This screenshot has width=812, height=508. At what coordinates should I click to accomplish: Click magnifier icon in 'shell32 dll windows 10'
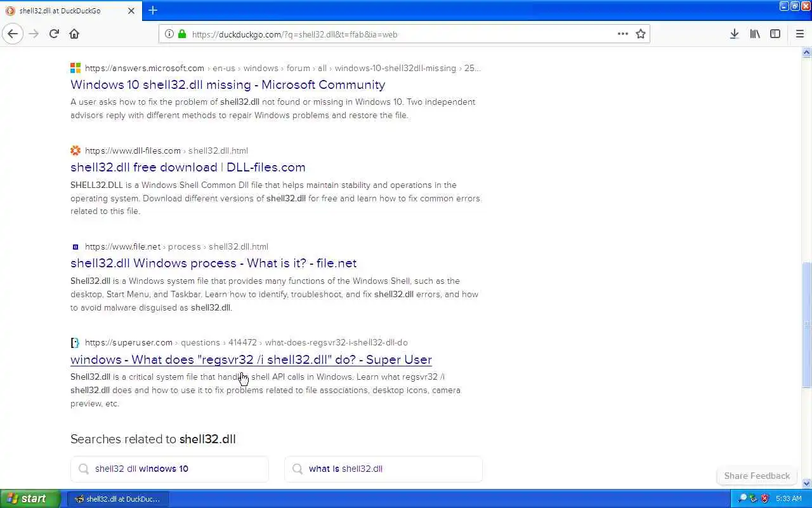[x=83, y=469]
